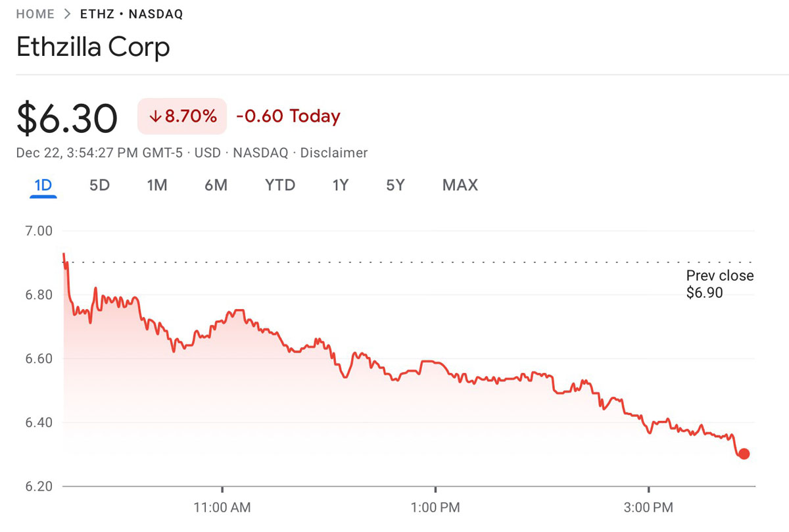789x532 pixels.
Task: Open the Disclaimer link
Action: point(334,153)
